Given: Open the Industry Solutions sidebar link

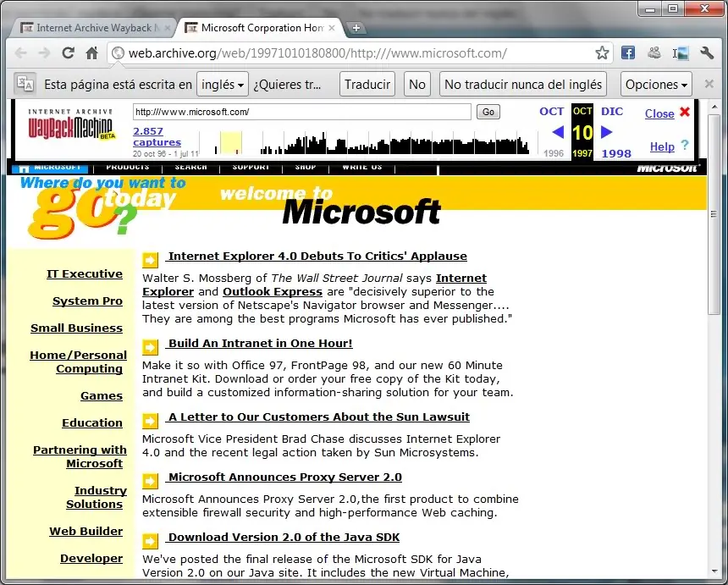Looking at the screenshot, I should 97,497.
